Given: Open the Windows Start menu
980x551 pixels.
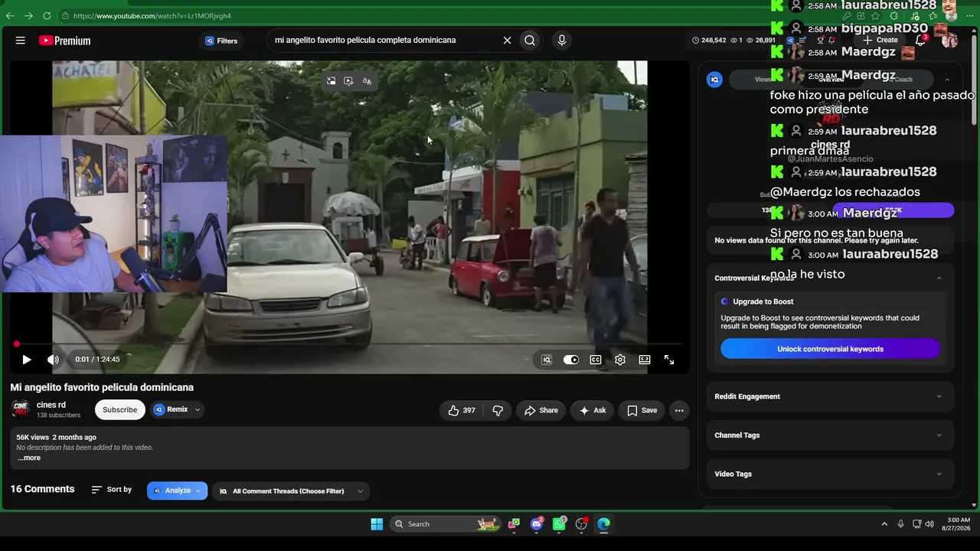Looking at the screenshot, I should point(377,524).
